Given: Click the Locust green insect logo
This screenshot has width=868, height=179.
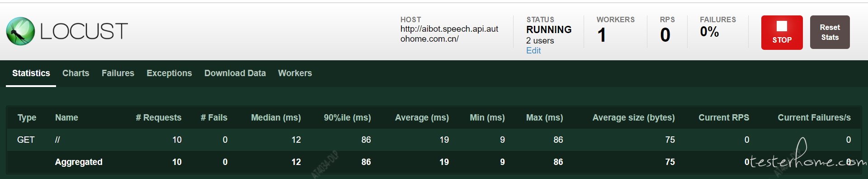Looking at the screenshot, I should click(x=20, y=31).
